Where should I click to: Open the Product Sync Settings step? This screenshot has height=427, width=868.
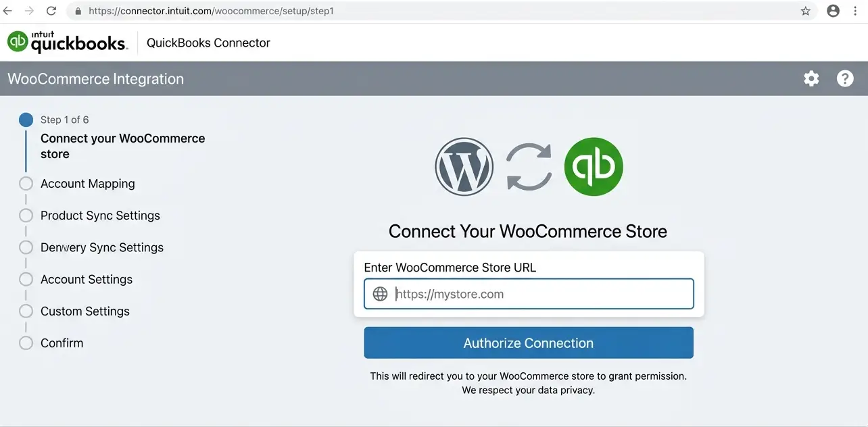click(x=100, y=216)
